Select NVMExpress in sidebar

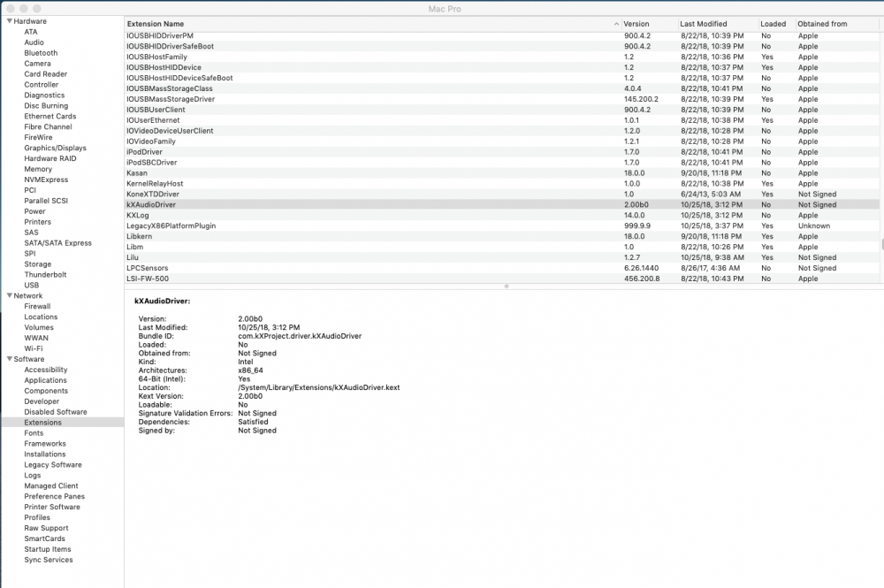[46, 179]
